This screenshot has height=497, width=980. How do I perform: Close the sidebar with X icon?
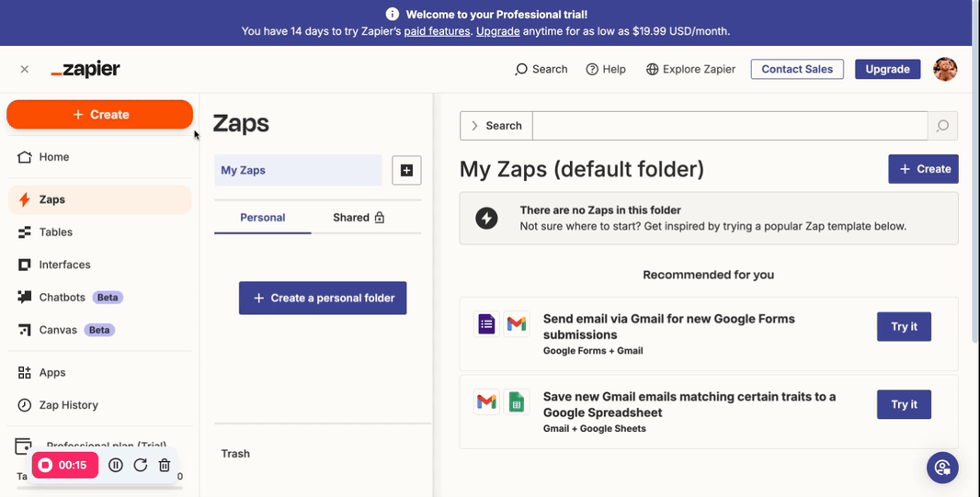[25, 69]
